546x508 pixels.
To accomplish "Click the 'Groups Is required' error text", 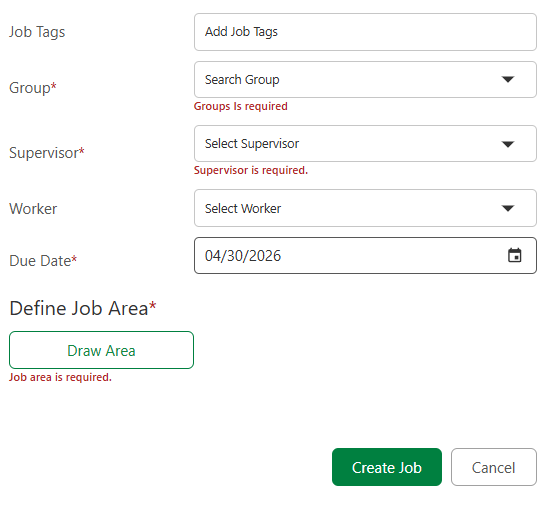I will pyautogui.click(x=241, y=106).
